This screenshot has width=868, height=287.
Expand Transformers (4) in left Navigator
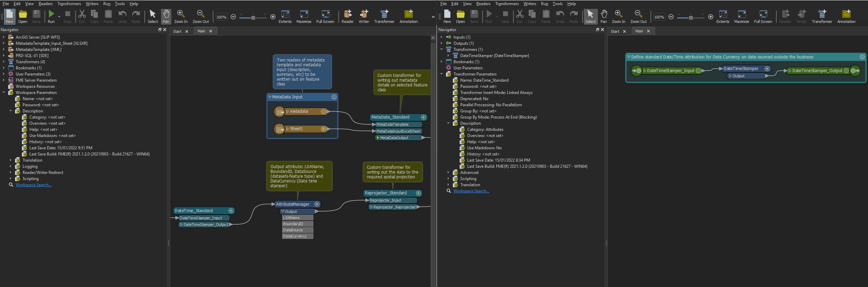click(4, 62)
